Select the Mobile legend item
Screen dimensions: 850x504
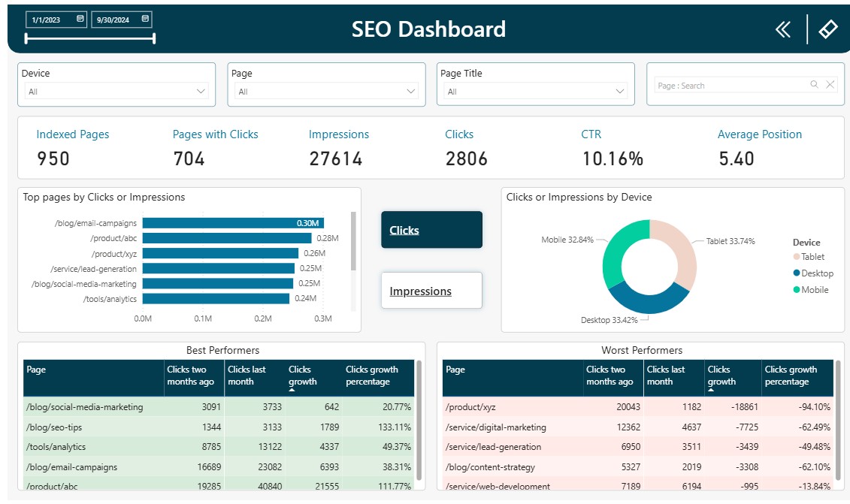[x=811, y=290]
